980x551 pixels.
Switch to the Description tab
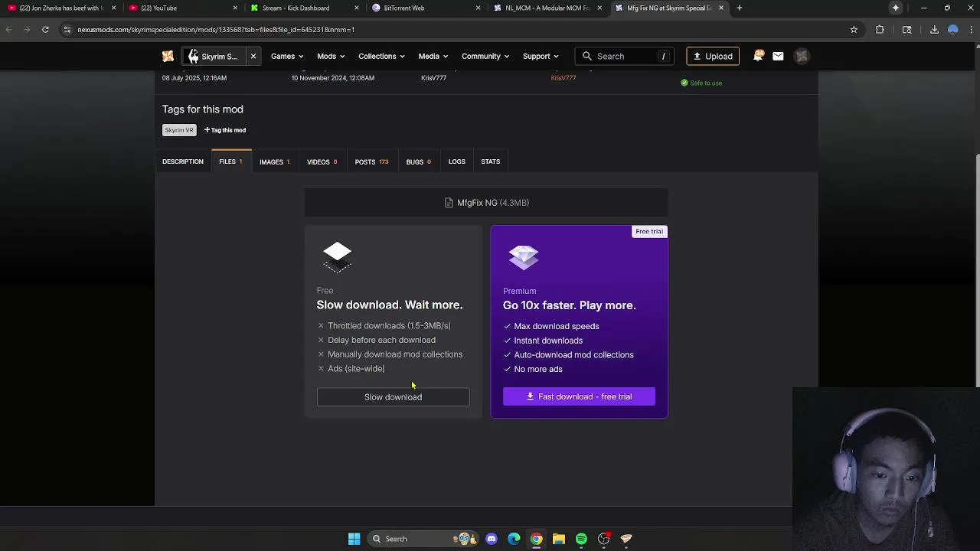click(x=183, y=161)
